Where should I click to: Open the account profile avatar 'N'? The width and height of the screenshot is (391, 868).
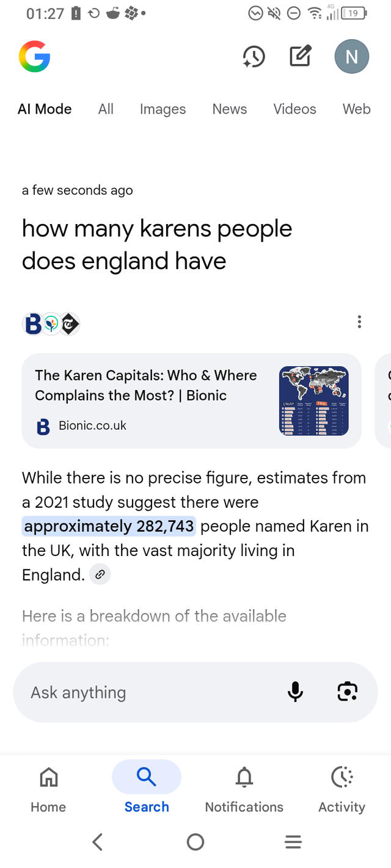(x=351, y=57)
